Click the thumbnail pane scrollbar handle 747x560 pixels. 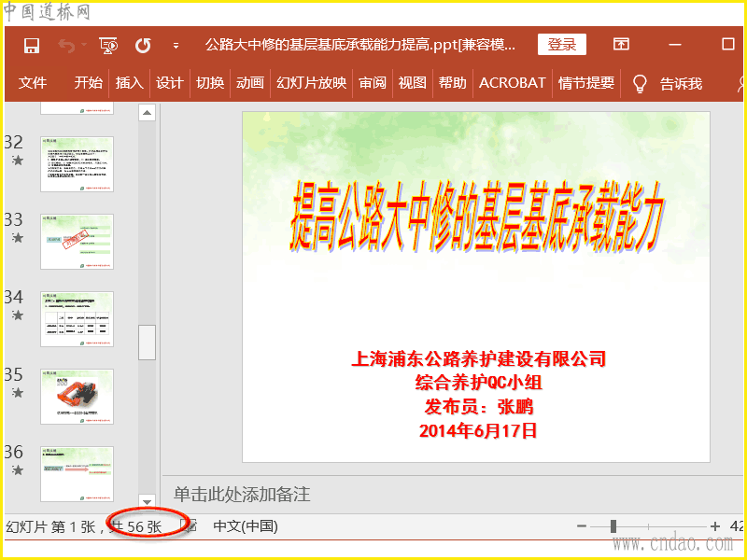click(x=148, y=343)
